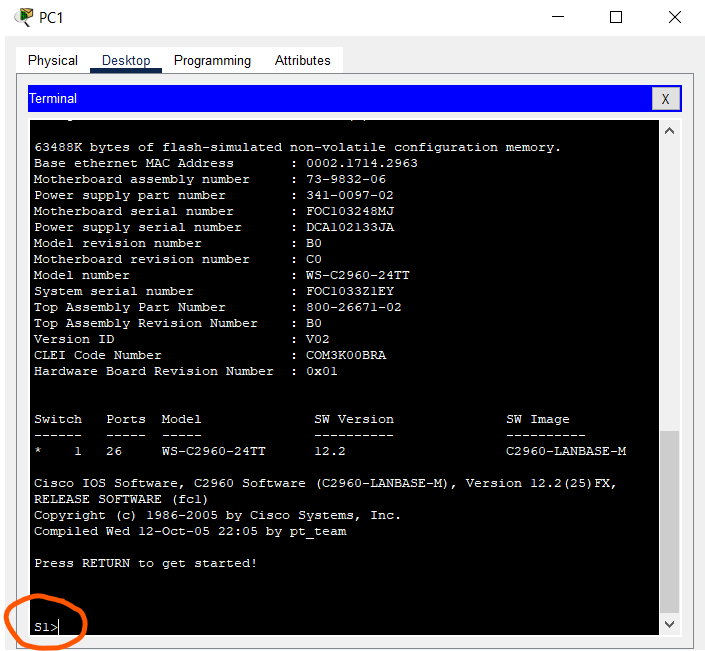Click the model number WS-C2960-24TT value

(358, 275)
